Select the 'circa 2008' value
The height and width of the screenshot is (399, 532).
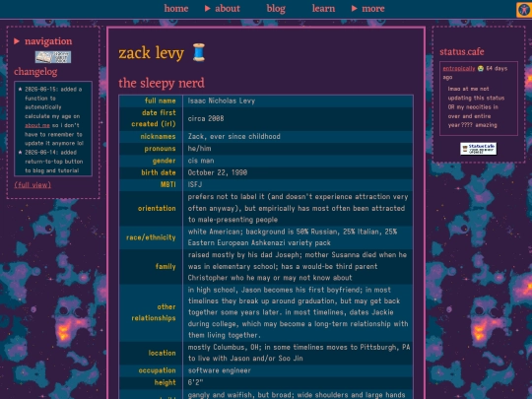pyautogui.click(x=206, y=118)
